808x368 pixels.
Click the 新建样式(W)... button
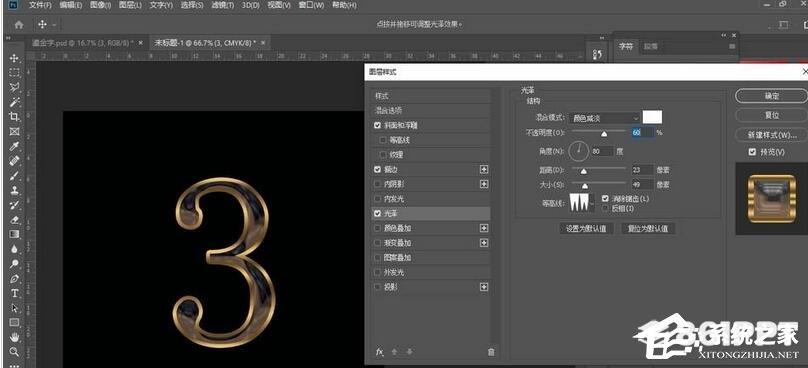[x=771, y=135]
